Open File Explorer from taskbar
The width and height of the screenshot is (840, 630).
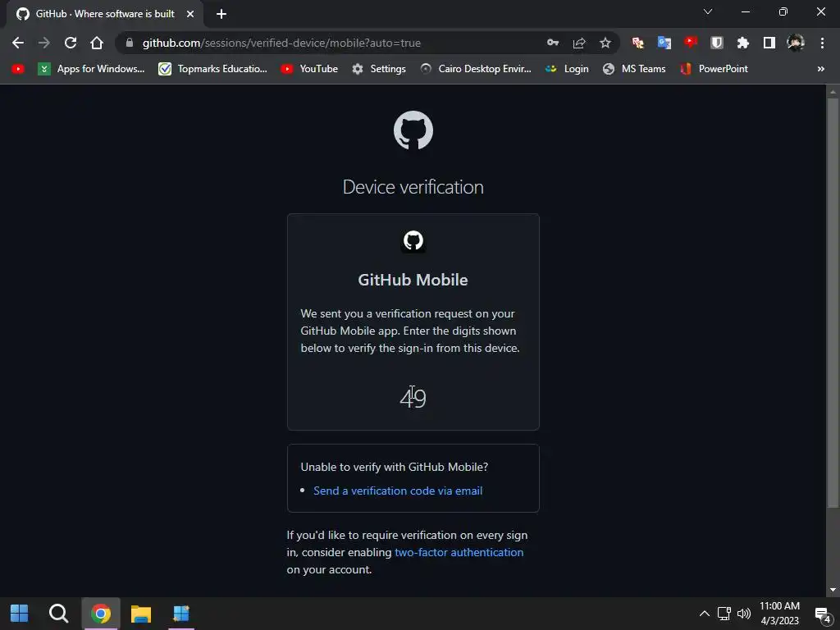coord(141,614)
